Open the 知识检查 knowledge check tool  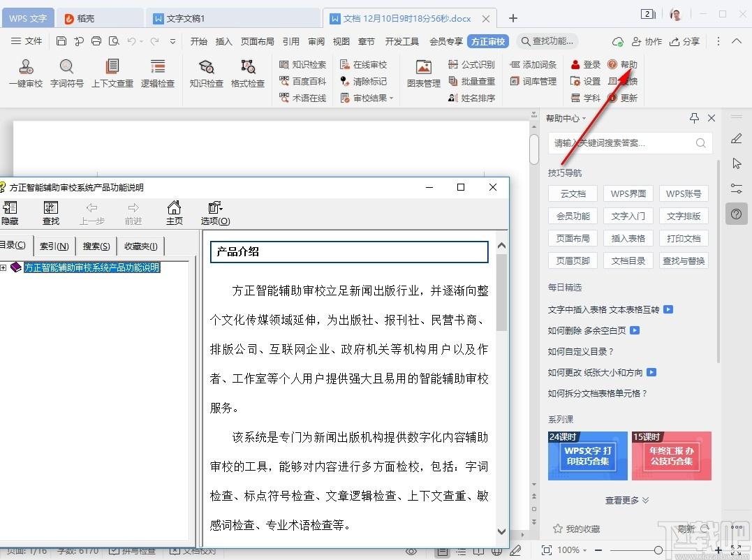tap(206, 73)
